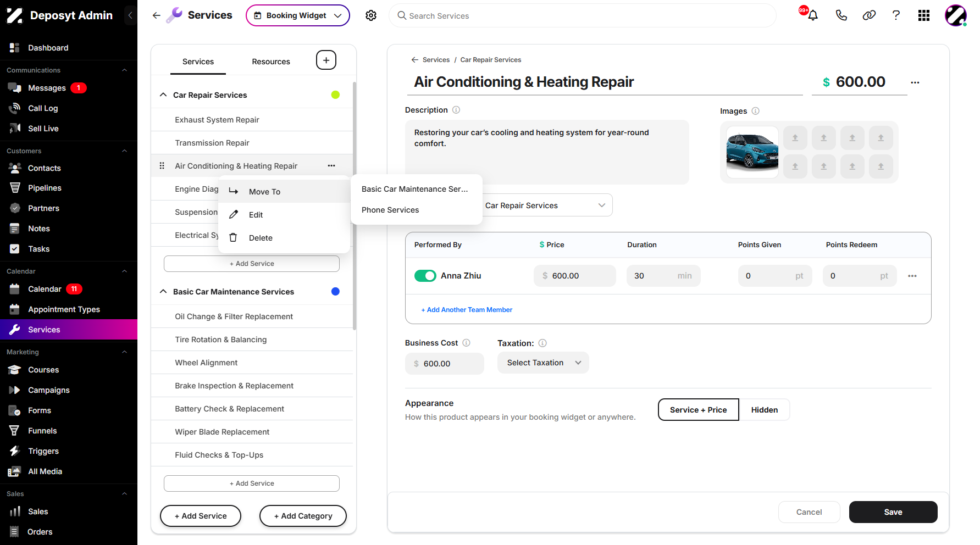Collapse the sidebar with chevron

[130, 15]
